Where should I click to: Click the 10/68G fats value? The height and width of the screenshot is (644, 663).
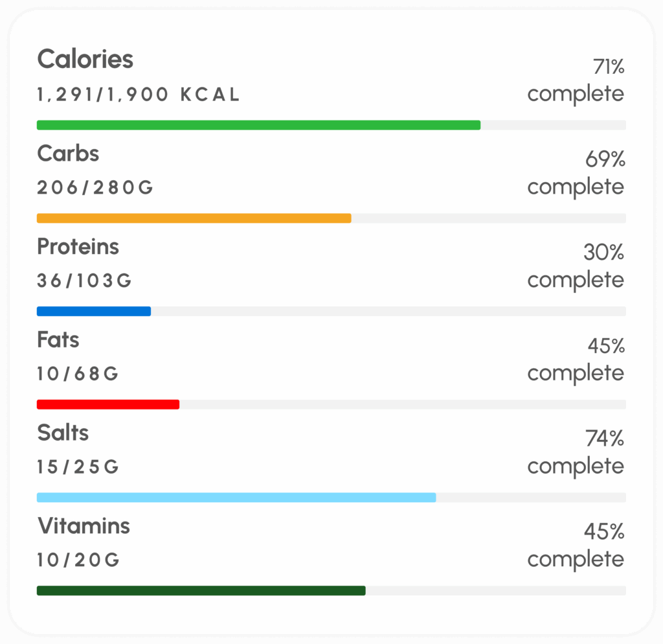[78, 375]
